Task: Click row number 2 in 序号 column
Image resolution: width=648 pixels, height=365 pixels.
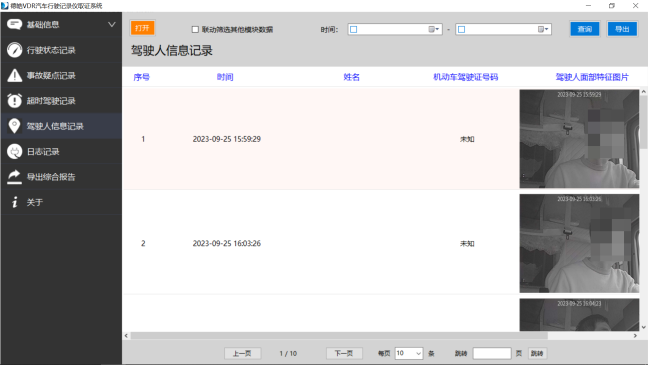Action: 143,243
